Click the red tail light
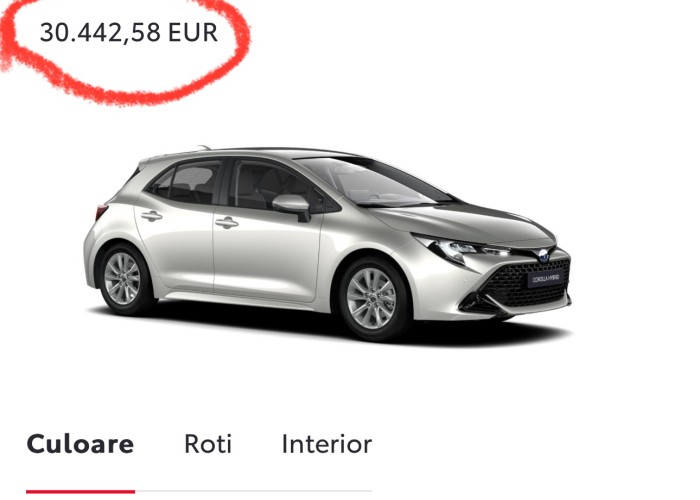The height and width of the screenshot is (500, 700). [x=101, y=211]
